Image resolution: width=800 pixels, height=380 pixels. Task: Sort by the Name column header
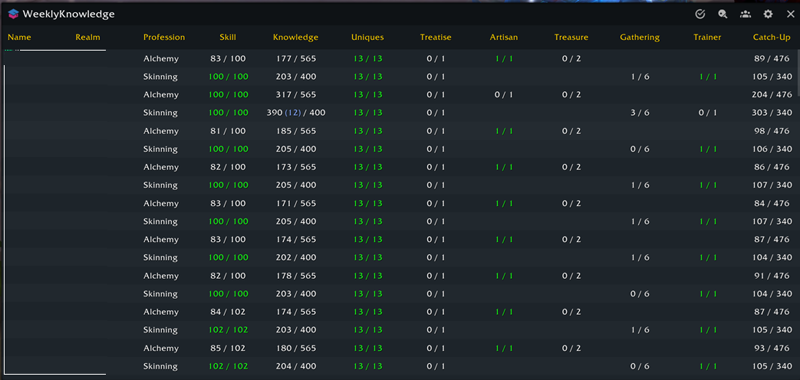click(19, 37)
